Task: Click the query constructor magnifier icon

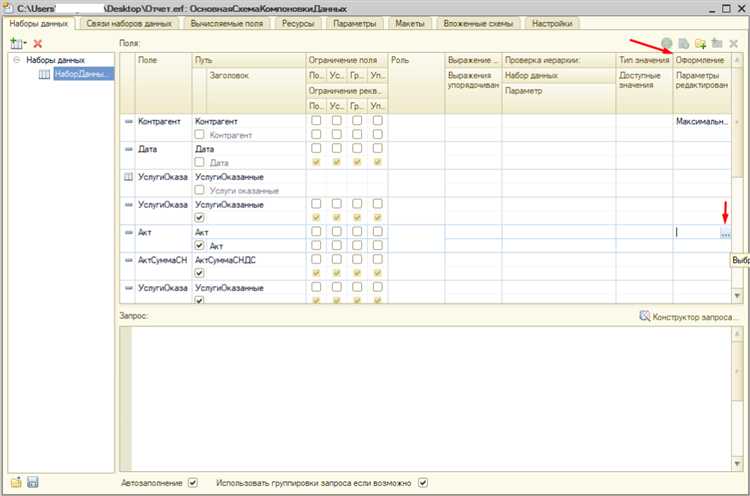Action: 645,316
